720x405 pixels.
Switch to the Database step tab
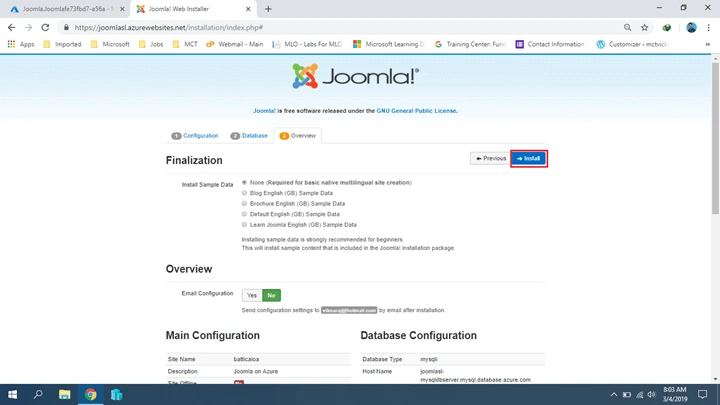pos(249,135)
